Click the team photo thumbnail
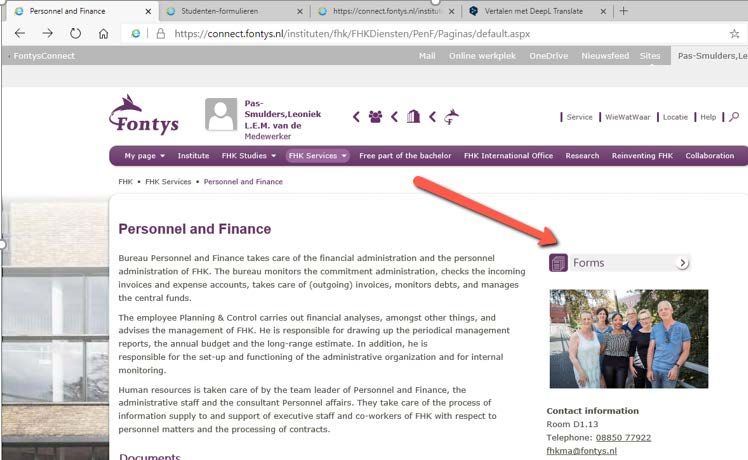 tap(629, 339)
